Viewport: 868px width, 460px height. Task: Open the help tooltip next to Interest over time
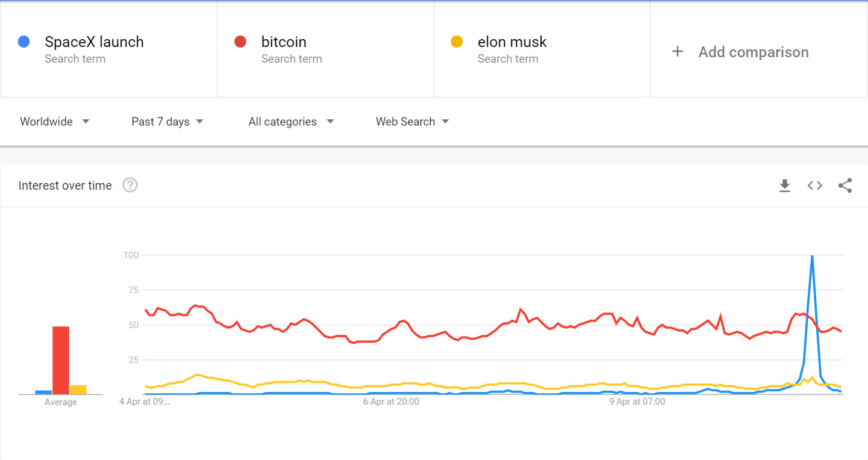pos(130,185)
